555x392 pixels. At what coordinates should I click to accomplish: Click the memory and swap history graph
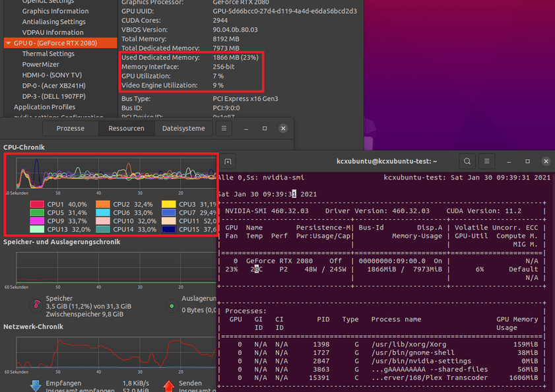[116, 268]
